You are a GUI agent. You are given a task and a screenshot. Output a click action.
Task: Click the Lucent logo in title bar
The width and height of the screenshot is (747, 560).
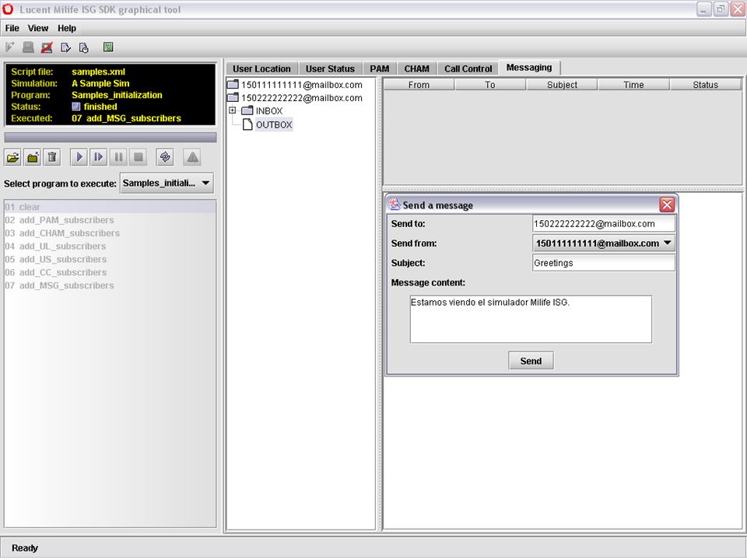tap(8, 9)
